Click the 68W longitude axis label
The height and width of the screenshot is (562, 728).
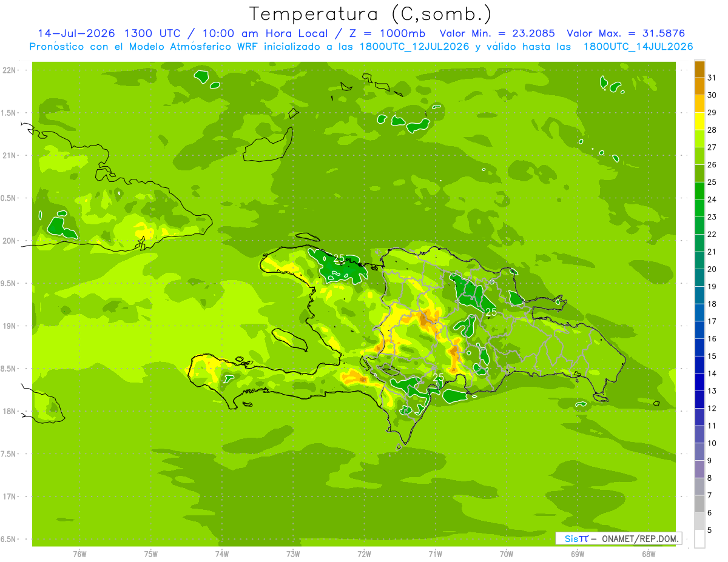[649, 554]
